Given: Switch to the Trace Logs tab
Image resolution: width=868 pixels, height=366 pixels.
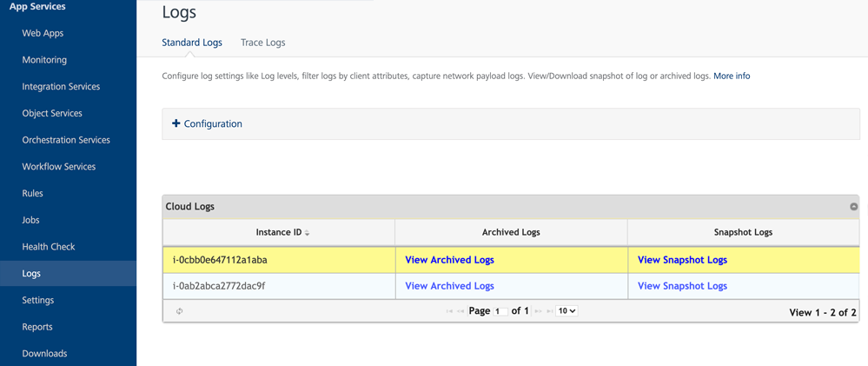Looking at the screenshot, I should (262, 43).
